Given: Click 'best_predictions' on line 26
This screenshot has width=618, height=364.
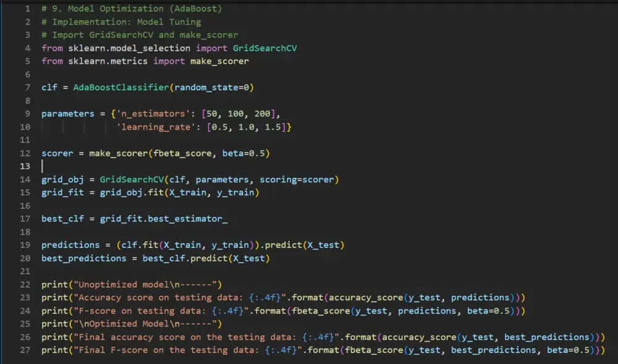Looking at the screenshot, I should (547, 337).
